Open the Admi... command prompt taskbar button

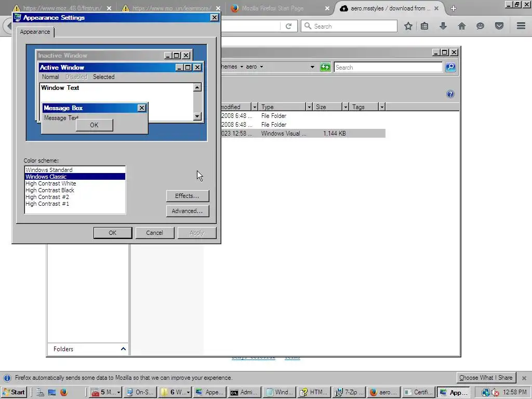(x=244, y=393)
